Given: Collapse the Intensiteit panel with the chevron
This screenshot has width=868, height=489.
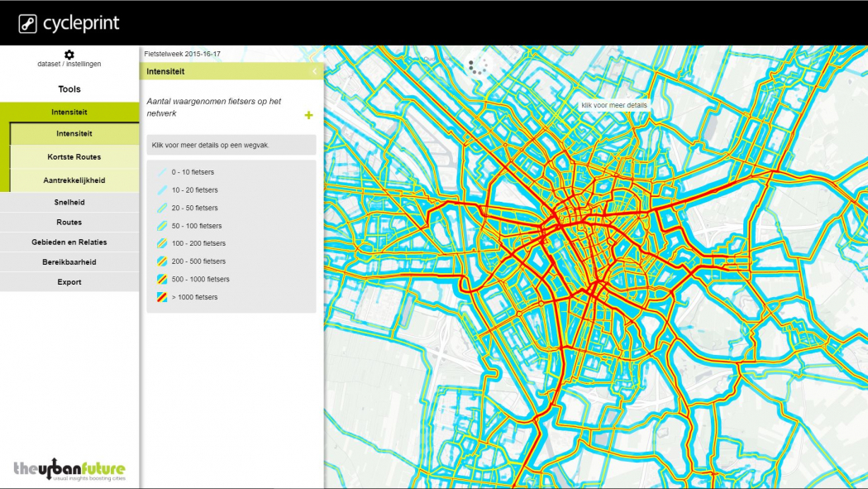Looking at the screenshot, I should tap(314, 71).
